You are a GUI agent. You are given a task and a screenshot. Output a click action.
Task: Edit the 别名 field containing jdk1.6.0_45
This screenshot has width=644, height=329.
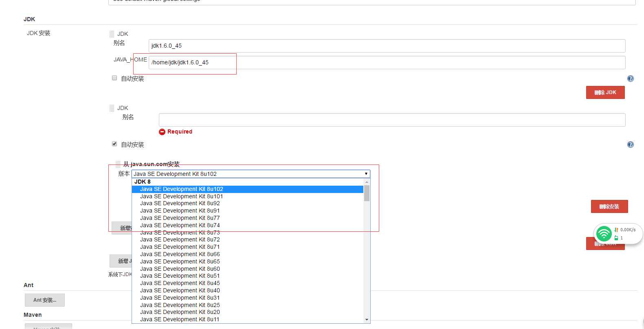coord(387,46)
